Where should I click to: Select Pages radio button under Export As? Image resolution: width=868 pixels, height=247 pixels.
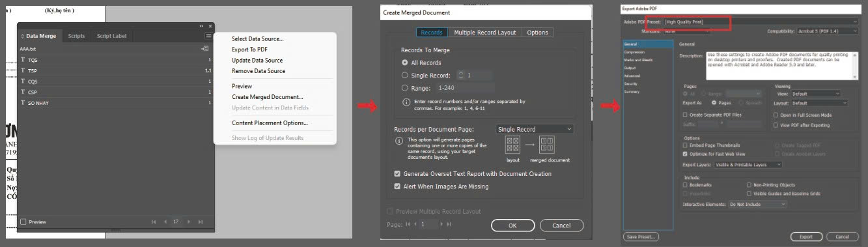[x=714, y=103]
